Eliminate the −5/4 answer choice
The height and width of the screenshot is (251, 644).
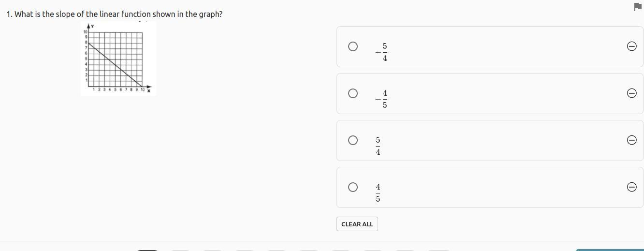click(x=631, y=46)
